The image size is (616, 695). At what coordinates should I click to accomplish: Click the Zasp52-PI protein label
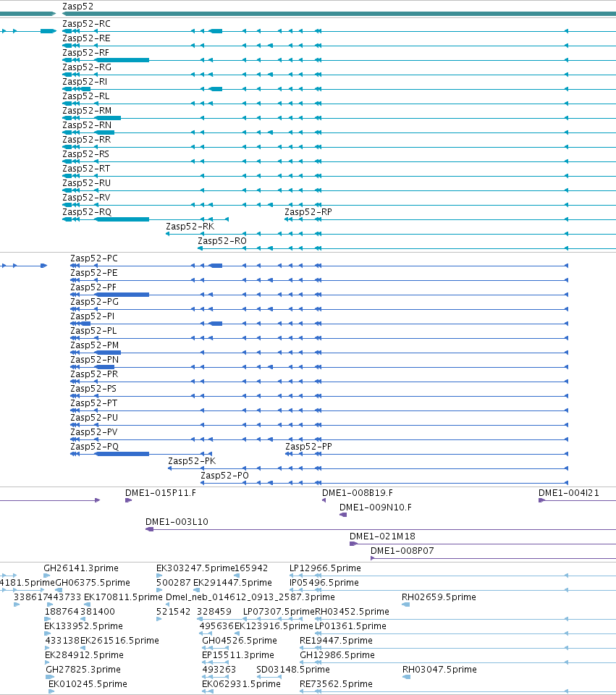pyautogui.click(x=93, y=316)
